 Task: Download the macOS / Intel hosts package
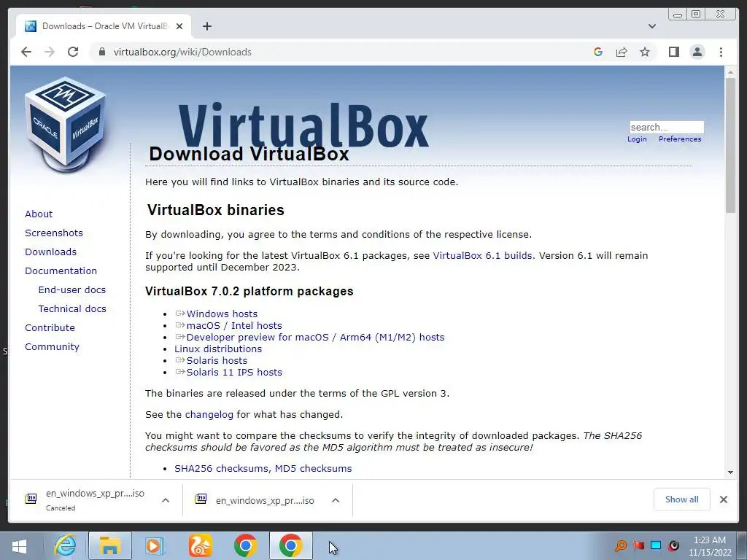[234, 326]
